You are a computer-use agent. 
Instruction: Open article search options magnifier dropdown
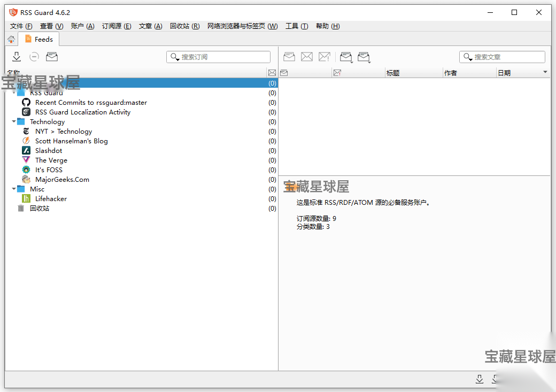click(x=468, y=57)
